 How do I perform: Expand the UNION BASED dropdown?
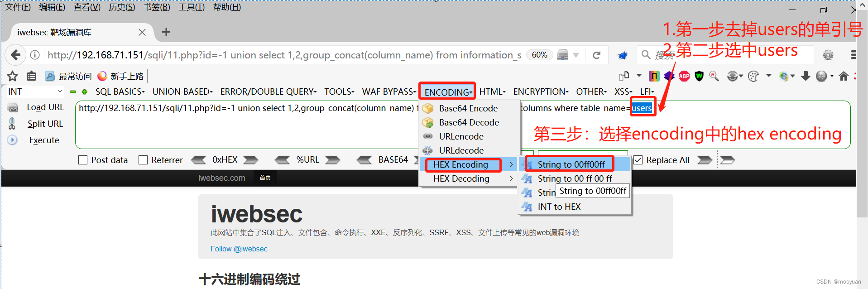pos(182,92)
